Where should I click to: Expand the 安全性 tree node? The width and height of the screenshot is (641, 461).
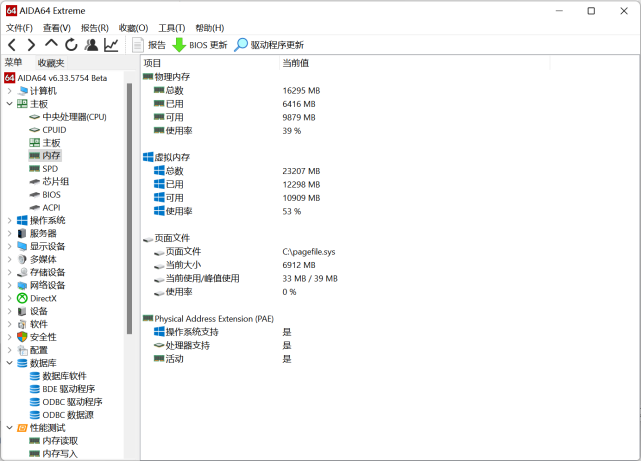pyautogui.click(x=9, y=337)
